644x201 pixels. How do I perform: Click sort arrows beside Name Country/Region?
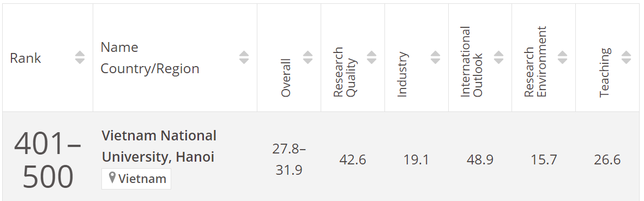pyautogui.click(x=244, y=57)
